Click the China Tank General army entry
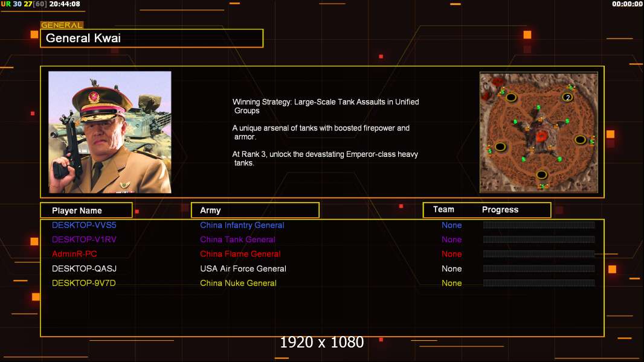 point(237,240)
